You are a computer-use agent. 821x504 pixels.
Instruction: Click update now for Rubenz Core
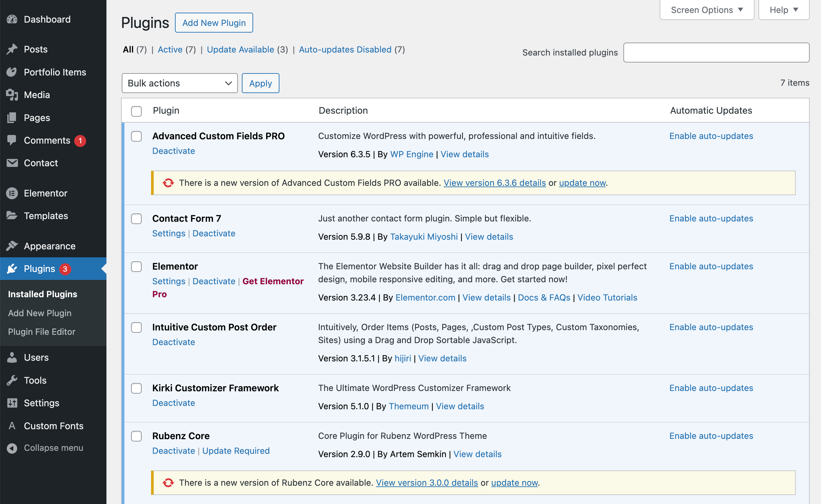tap(514, 483)
